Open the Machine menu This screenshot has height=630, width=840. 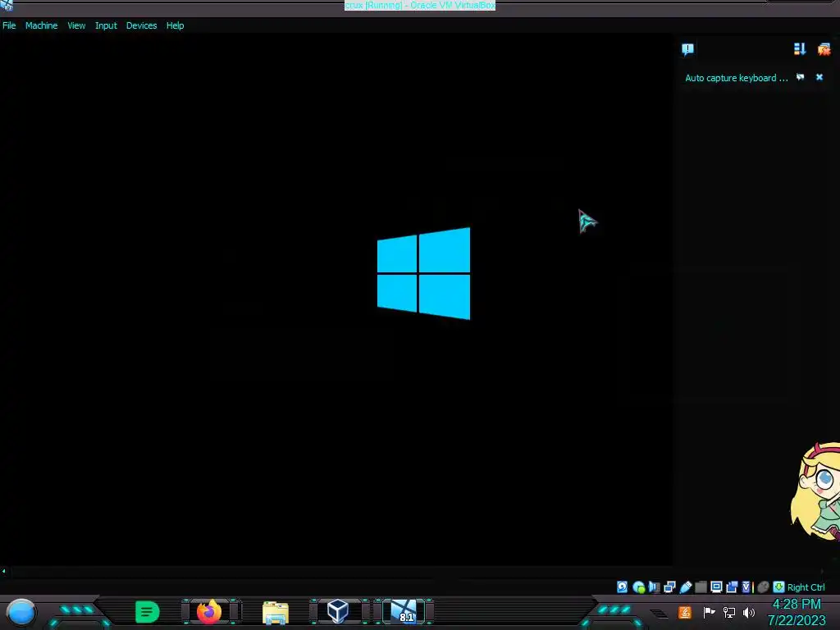point(41,25)
